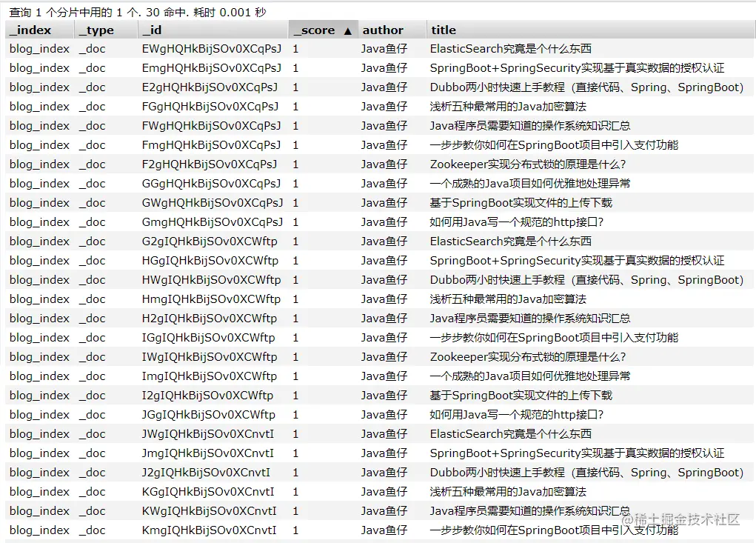Image resolution: width=756 pixels, height=543 pixels.
Task: Click Java鱼仔 author in row KmgIQHkBijSOv0XCnvtI
Action: click(x=384, y=530)
